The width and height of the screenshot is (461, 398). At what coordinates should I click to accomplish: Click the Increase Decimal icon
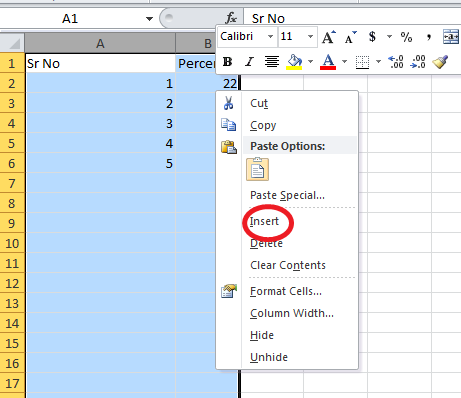pos(396,62)
